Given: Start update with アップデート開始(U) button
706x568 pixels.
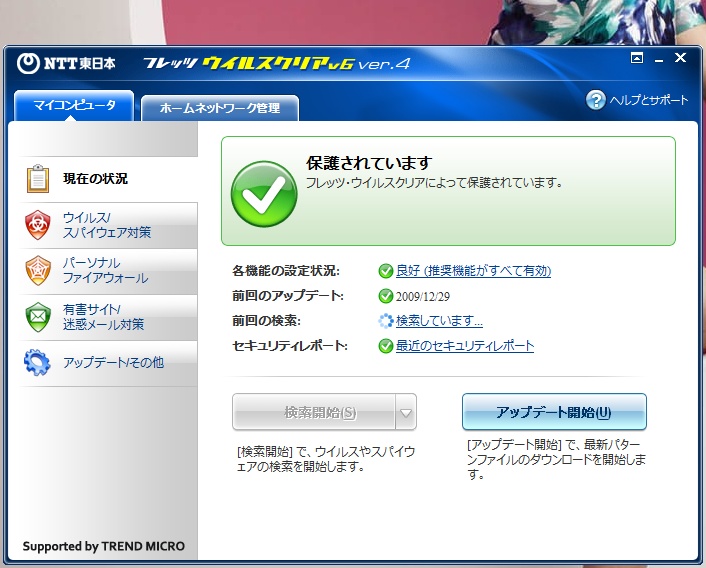Looking at the screenshot, I should pos(554,412).
